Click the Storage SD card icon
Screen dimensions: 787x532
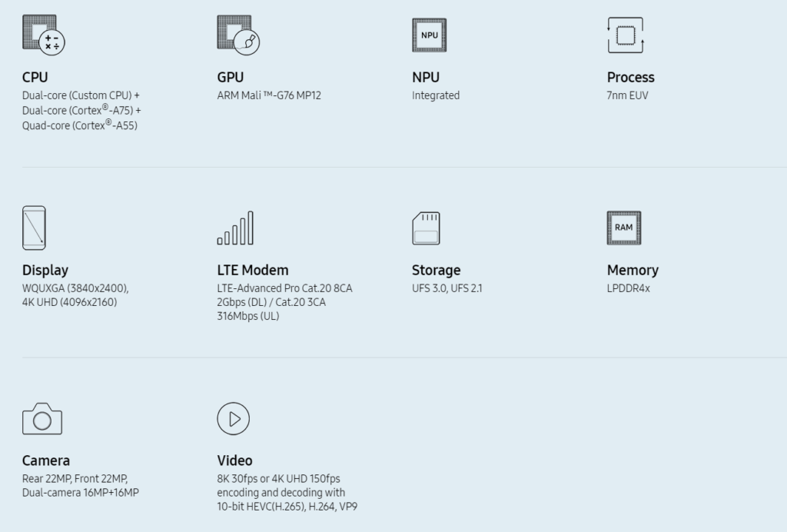coord(426,228)
